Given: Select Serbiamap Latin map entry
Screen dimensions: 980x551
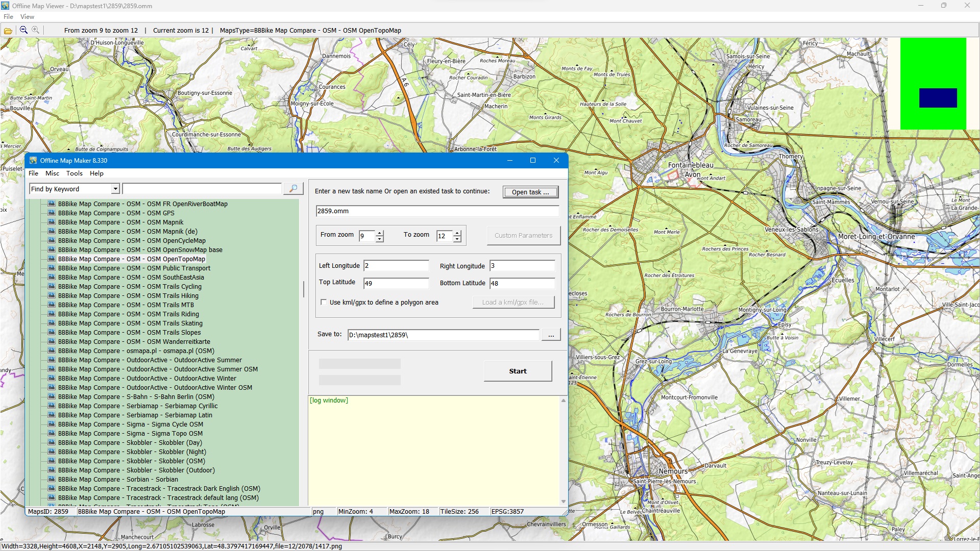Looking at the screenshot, I should click(x=135, y=415).
